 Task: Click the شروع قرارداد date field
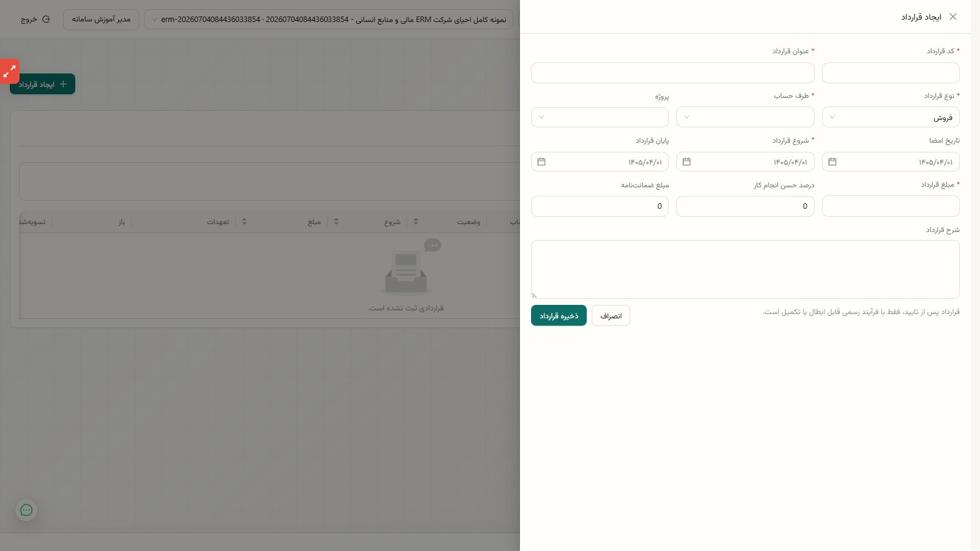pos(745,162)
